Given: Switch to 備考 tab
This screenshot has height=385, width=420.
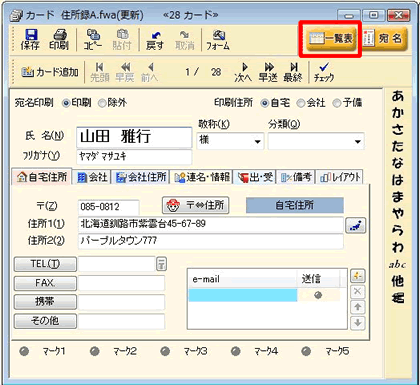Looking at the screenshot, I should (296, 177).
